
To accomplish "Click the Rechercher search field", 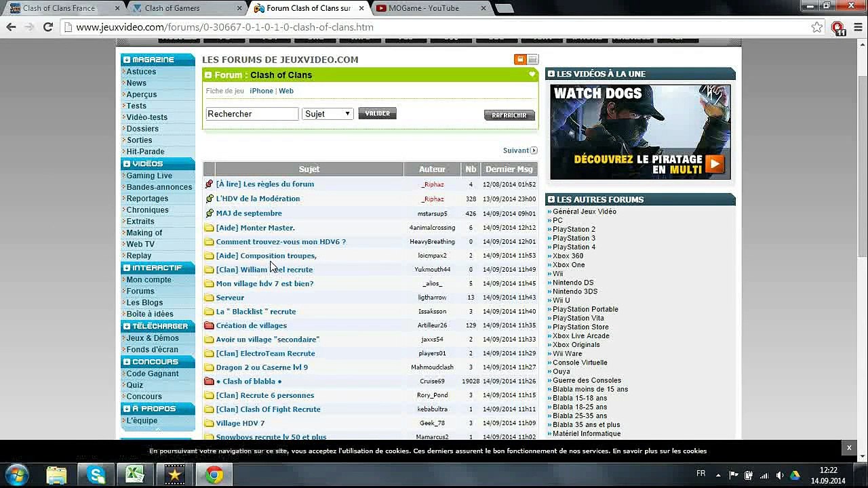I will (252, 114).
